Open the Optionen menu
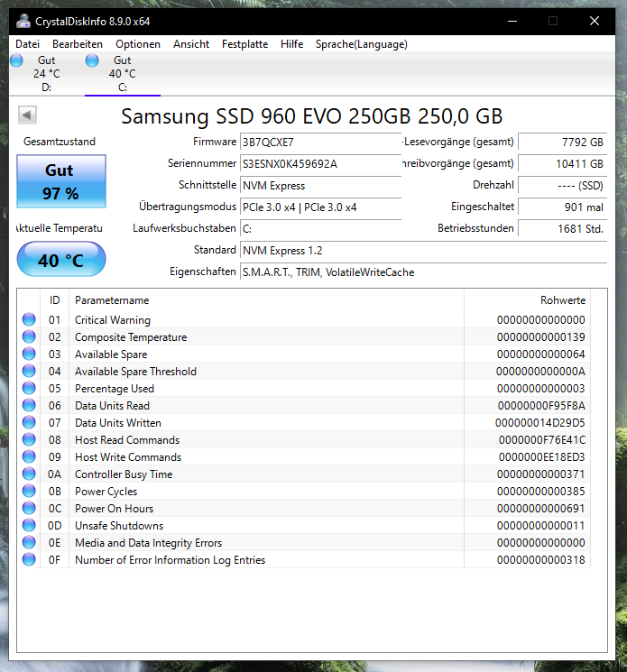The height and width of the screenshot is (672, 627). [138, 44]
